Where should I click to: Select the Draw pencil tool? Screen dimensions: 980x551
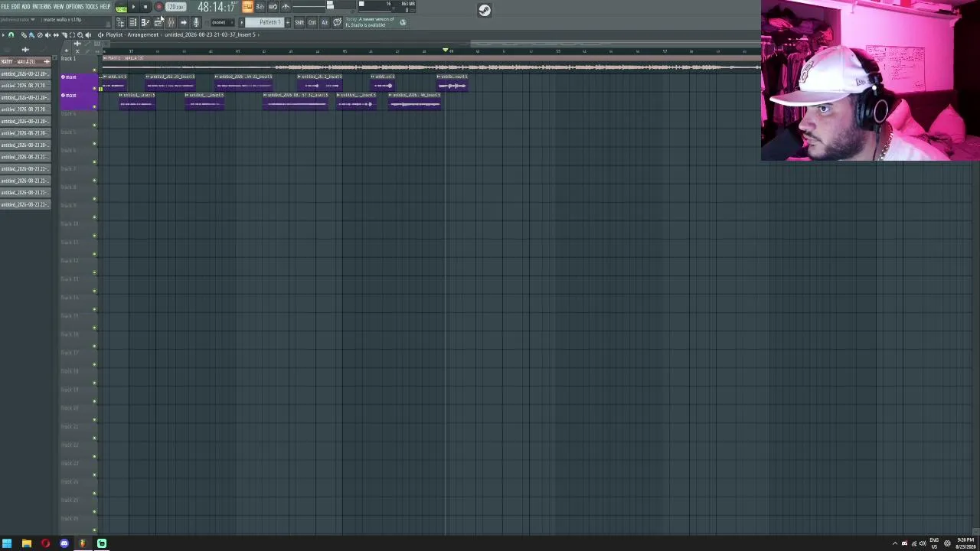[24, 35]
